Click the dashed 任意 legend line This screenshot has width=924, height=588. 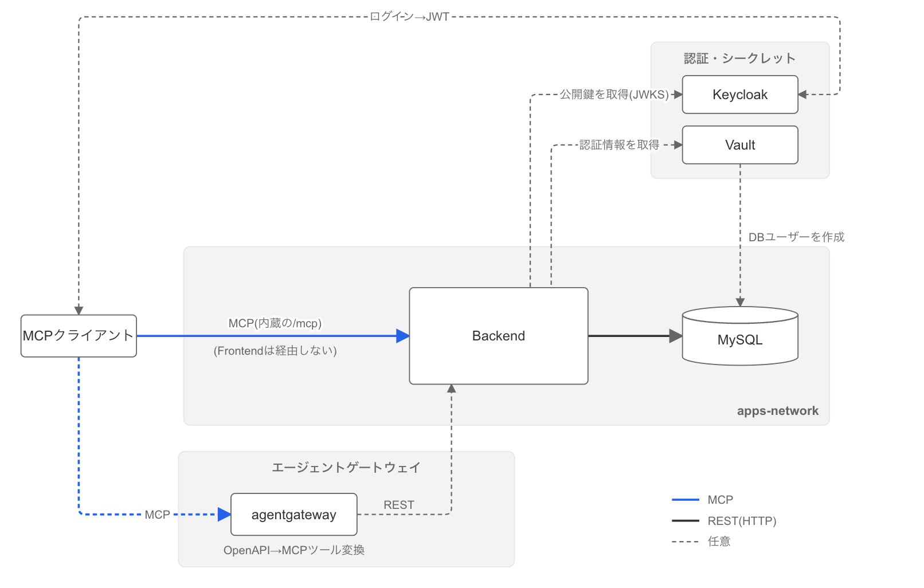click(x=686, y=542)
